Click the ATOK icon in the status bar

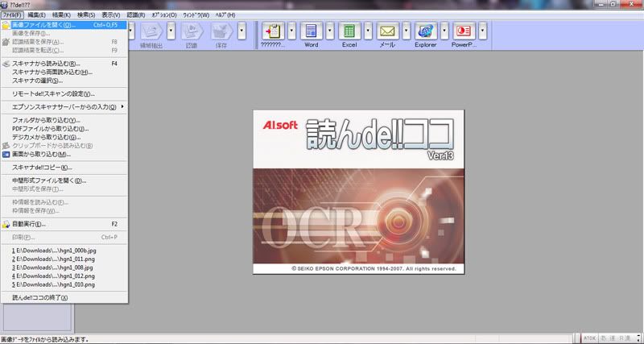tap(589, 338)
